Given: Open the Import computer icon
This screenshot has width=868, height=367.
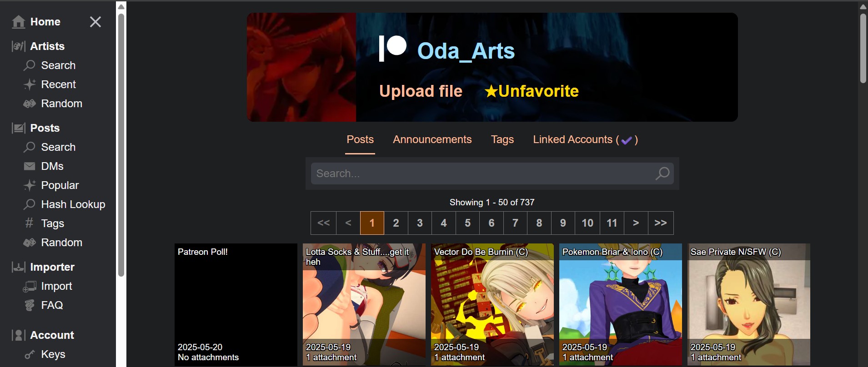Looking at the screenshot, I should point(30,286).
